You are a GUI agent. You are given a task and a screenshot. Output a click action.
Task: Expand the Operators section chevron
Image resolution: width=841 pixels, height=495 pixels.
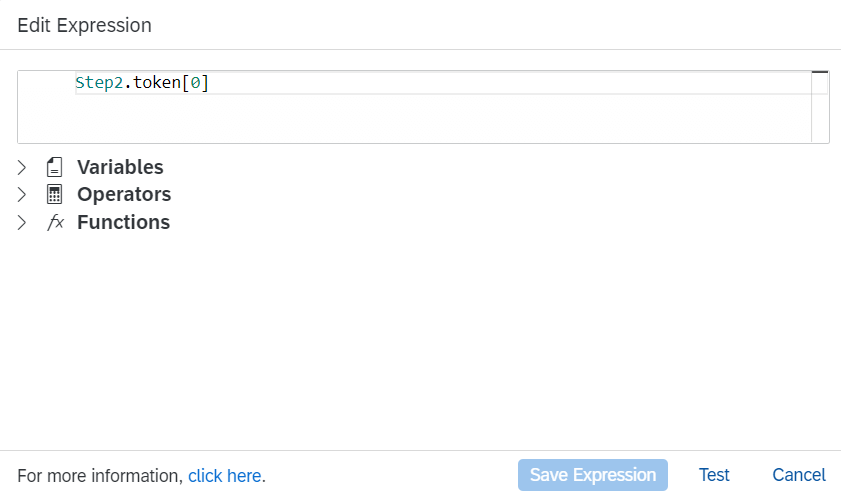click(21, 195)
